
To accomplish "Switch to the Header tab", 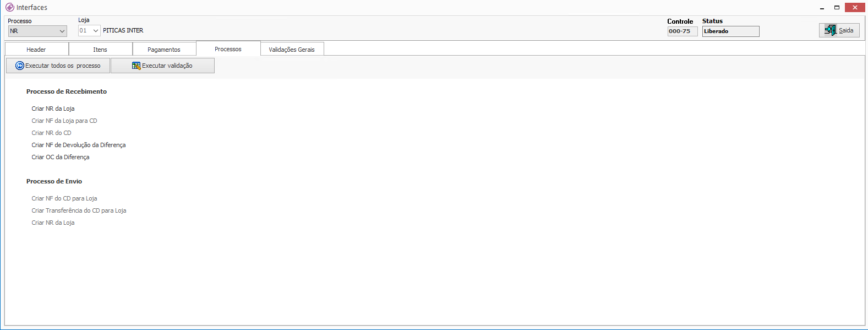I will (36, 50).
